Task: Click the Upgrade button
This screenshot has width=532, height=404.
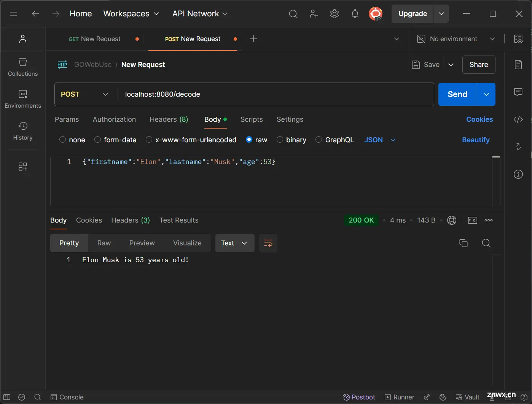Action: (x=413, y=14)
